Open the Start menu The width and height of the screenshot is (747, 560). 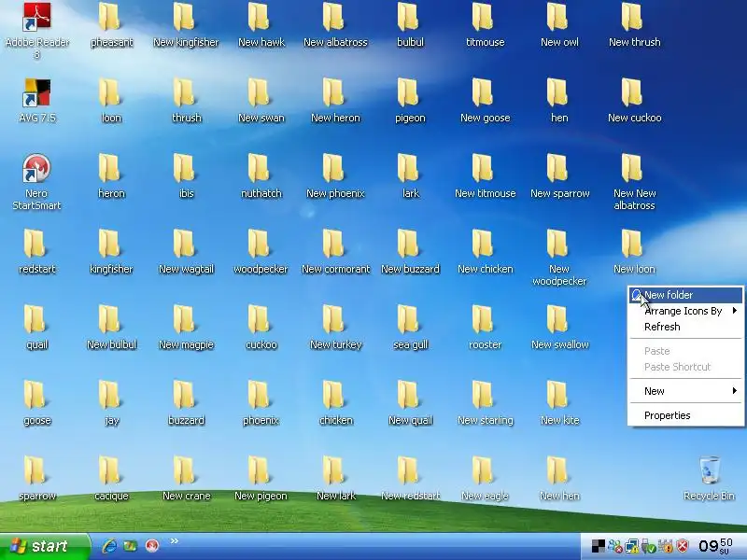tap(44, 546)
